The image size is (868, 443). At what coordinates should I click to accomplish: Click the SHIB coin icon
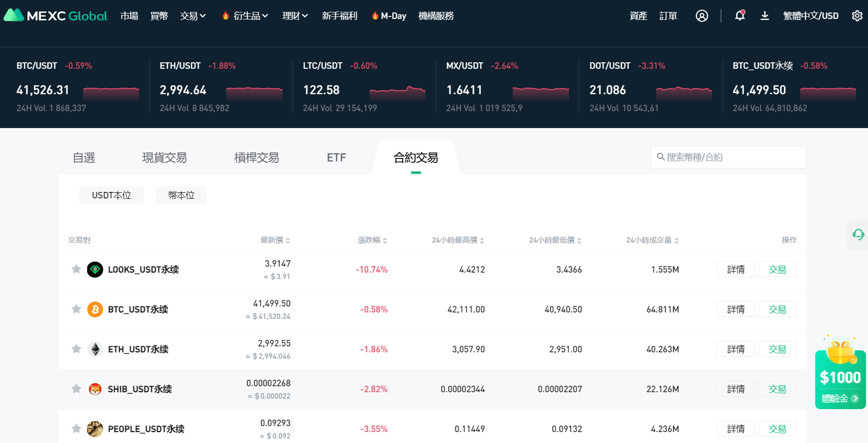pyautogui.click(x=95, y=389)
